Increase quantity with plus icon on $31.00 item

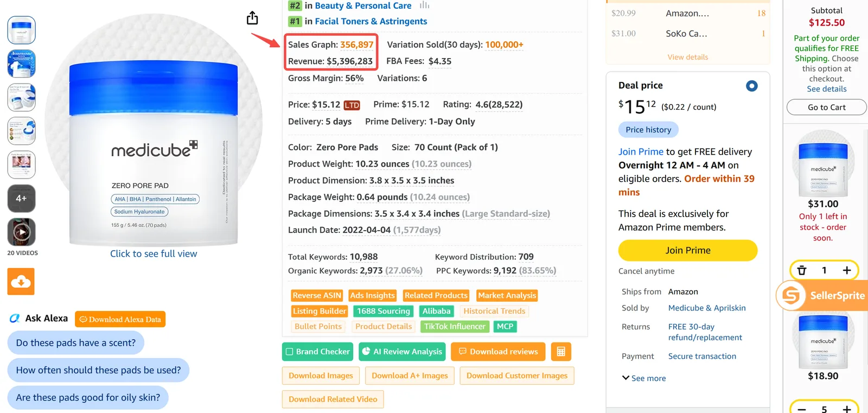point(846,270)
